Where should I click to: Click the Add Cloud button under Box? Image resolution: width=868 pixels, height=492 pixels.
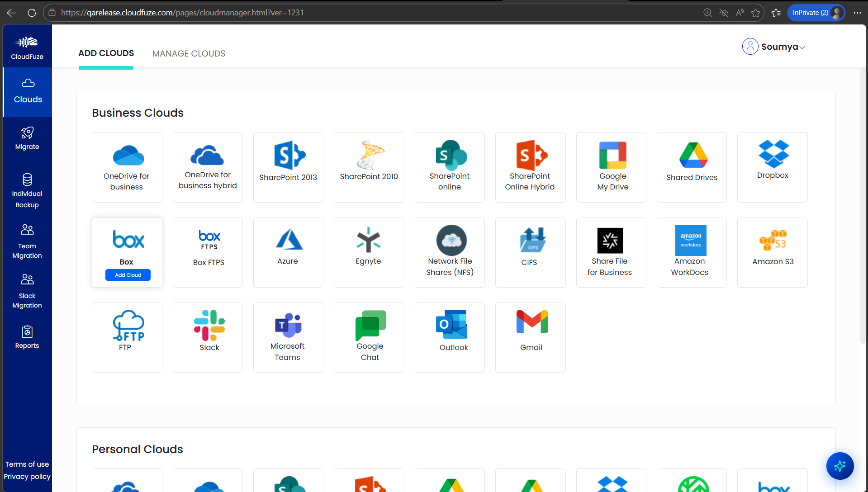[128, 275]
